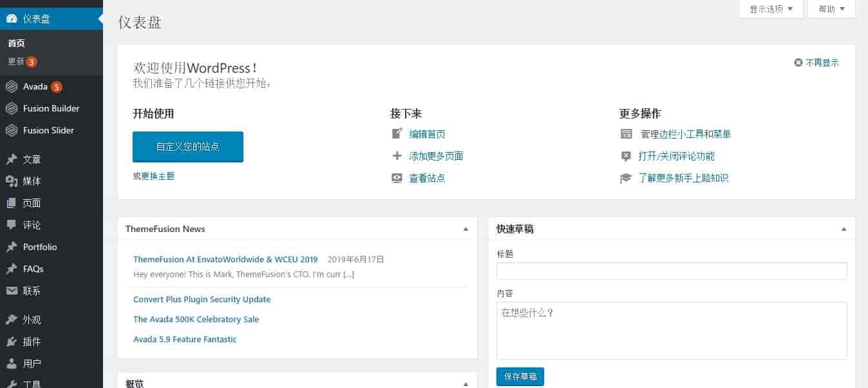The width and height of the screenshot is (868, 388).
Task: Click the 标题 title input field
Action: [672, 271]
